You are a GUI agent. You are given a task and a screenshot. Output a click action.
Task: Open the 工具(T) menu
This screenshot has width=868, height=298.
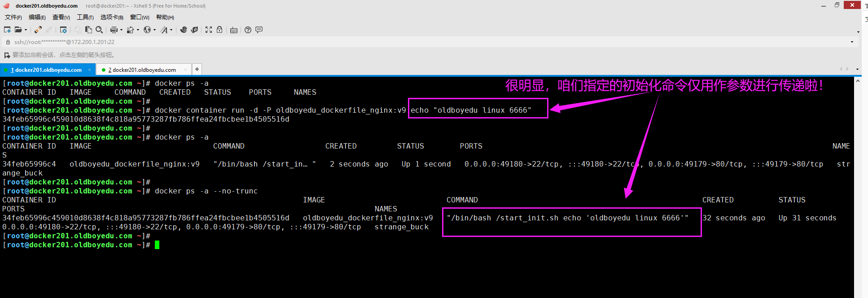click(x=85, y=17)
